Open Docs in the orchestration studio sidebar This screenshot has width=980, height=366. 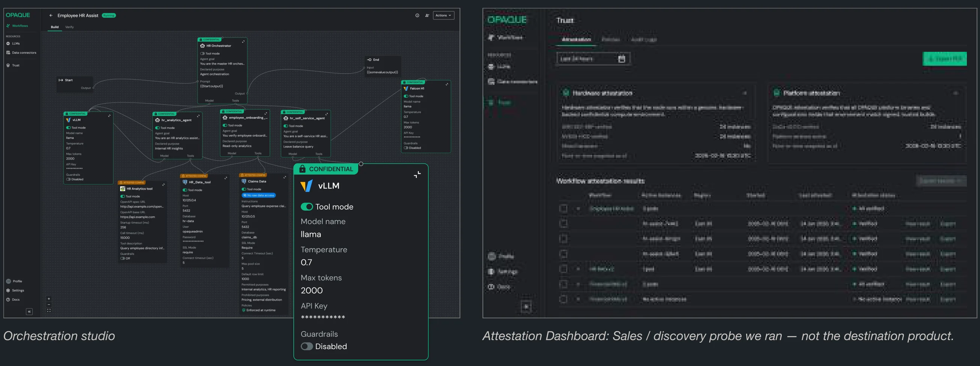coord(13,300)
